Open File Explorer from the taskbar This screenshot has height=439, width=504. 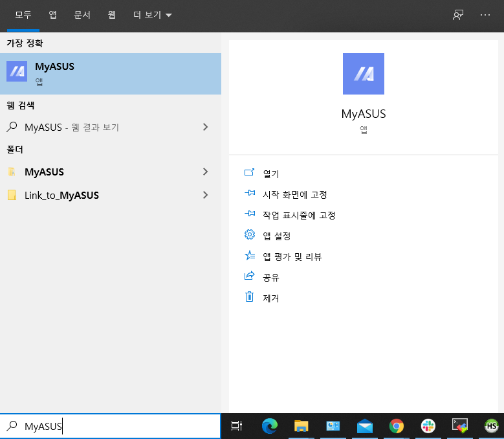pos(301,426)
